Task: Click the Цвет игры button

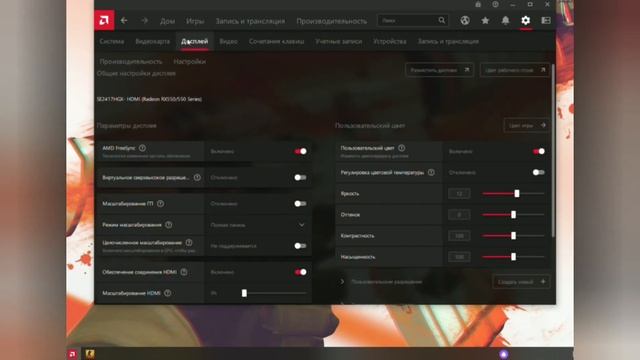Action: (x=527, y=125)
